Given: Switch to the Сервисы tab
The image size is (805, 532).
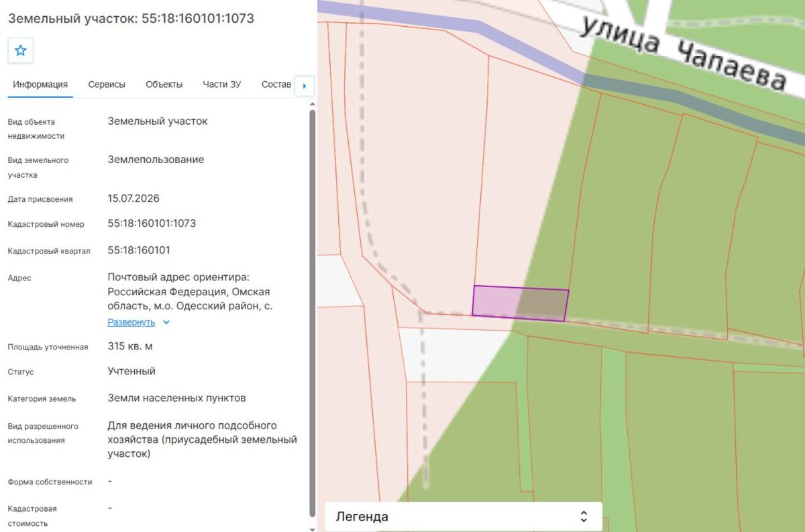Looking at the screenshot, I should tap(107, 85).
